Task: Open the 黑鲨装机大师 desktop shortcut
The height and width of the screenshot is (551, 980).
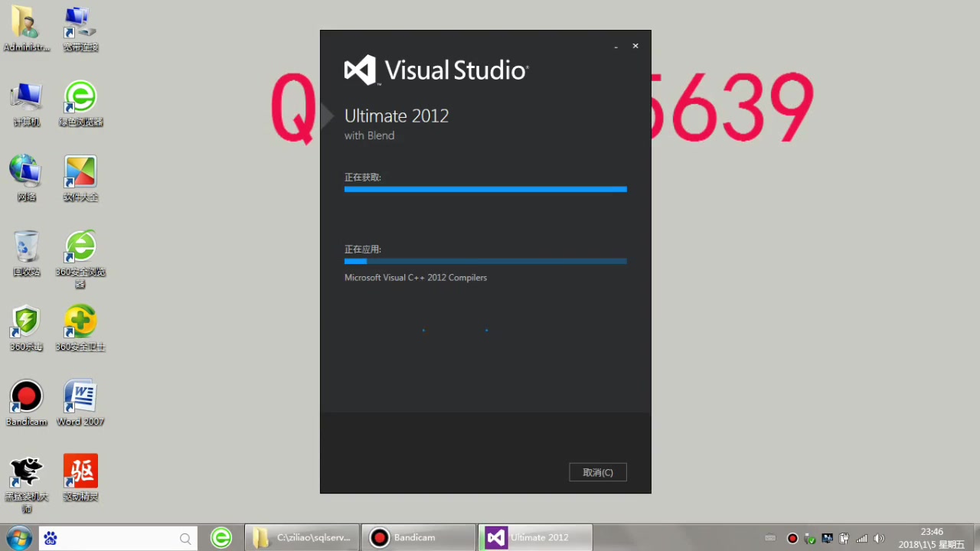Action: click(27, 484)
